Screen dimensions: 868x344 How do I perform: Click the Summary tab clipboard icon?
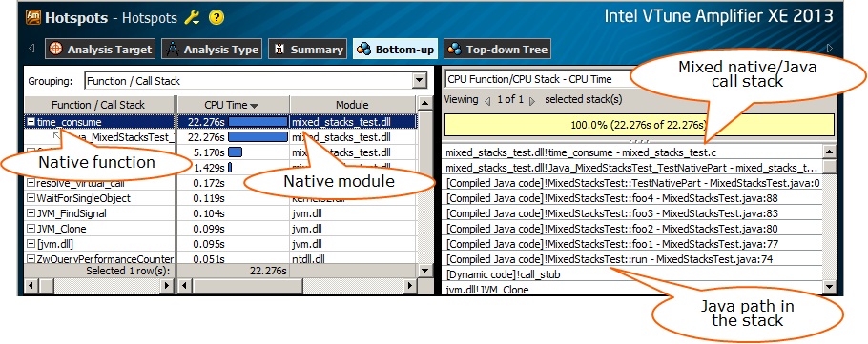(279, 50)
